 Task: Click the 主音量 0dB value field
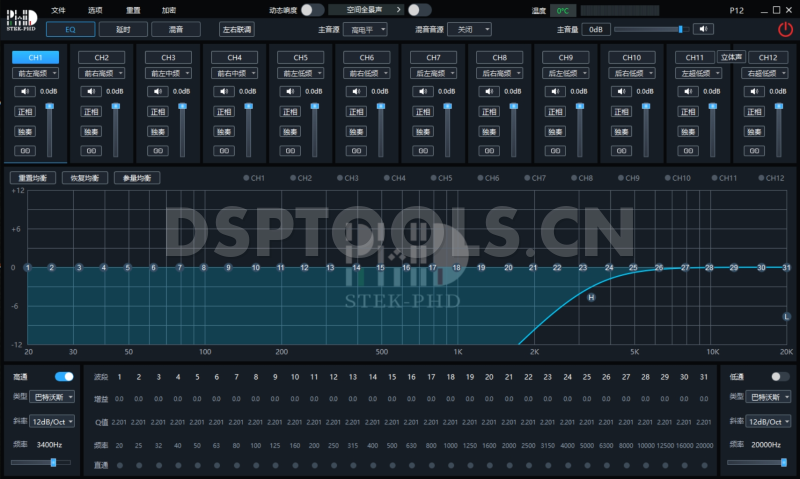(x=595, y=30)
